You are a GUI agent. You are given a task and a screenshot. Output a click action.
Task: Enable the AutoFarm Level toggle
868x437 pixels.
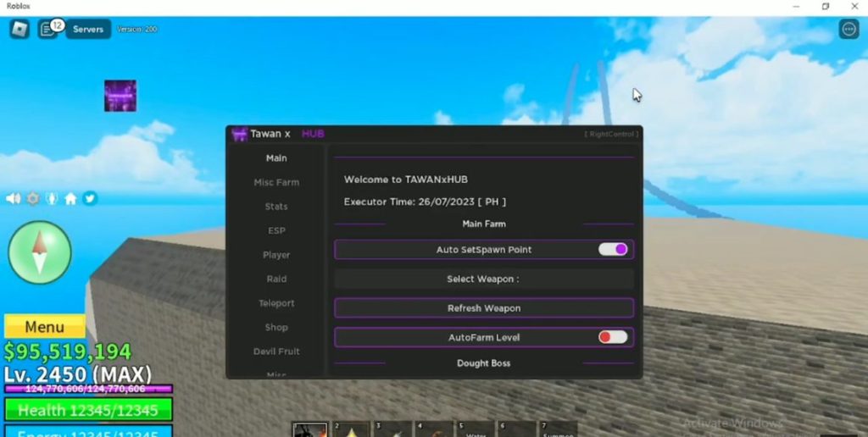point(613,337)
